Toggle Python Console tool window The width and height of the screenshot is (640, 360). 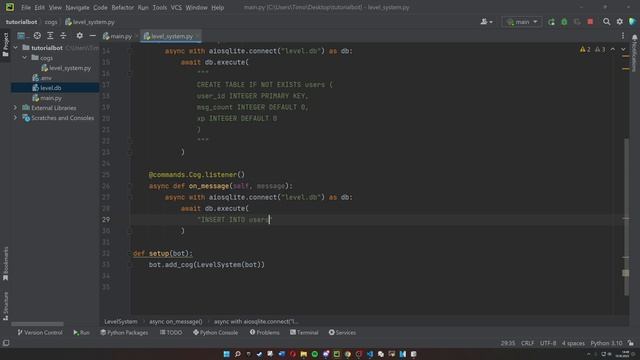tap(215, 333)
